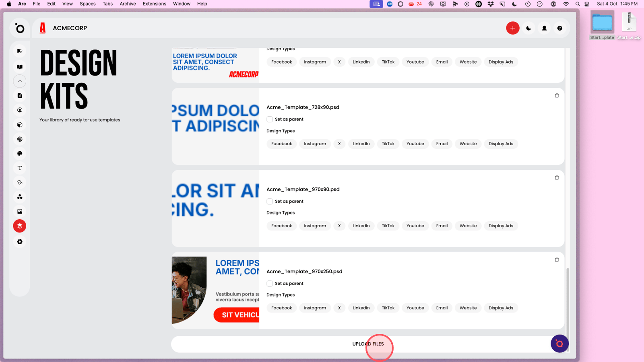
Task: Delete Acme_Template_970x90.psd with the trash icon
Action: [x=557, y=178]
